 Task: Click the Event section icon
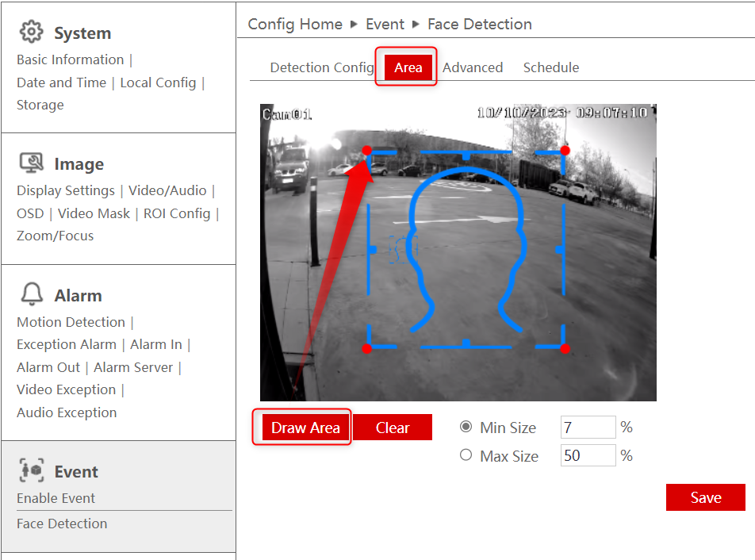pos(31,470)
